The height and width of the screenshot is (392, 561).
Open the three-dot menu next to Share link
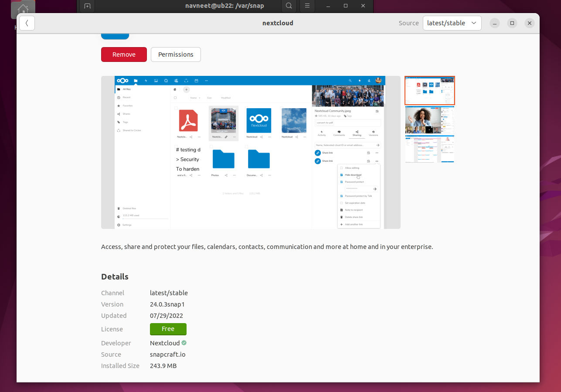[x=377, y=153]
